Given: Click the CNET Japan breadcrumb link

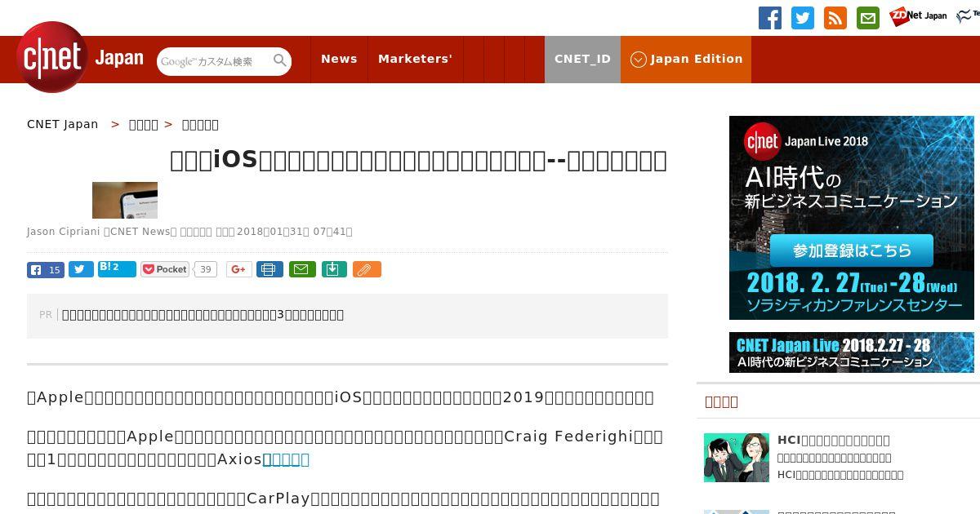Looking at the screenshot, I should click(x=63, y=124).
